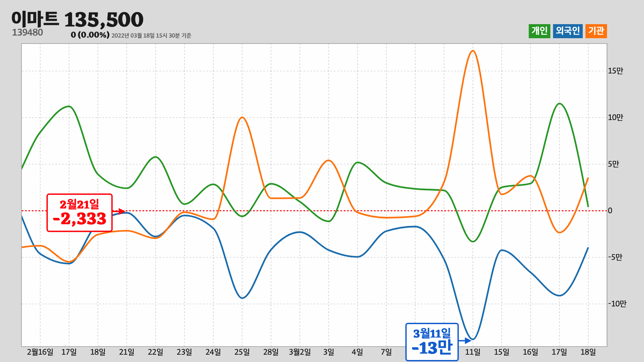This screenshot has height=362, width=644.
Task: Click the 23일 x-axis date label
Action: (x=184, y=352)
